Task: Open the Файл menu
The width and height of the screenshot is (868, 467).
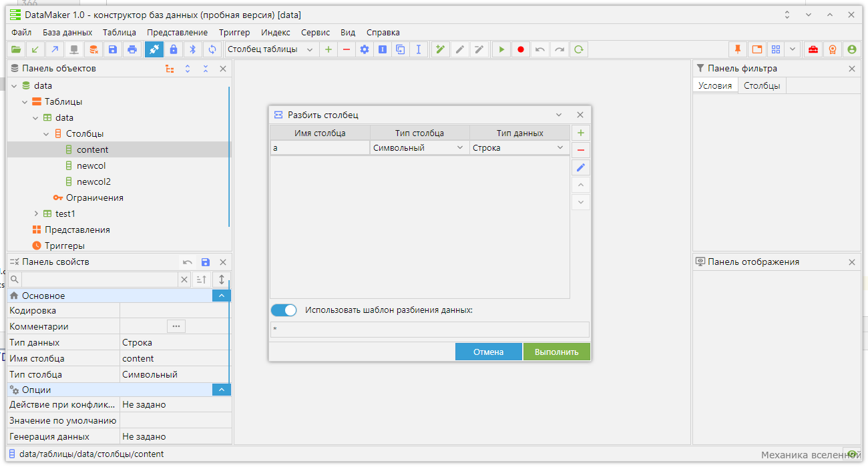Action: (x=21, y=32)
